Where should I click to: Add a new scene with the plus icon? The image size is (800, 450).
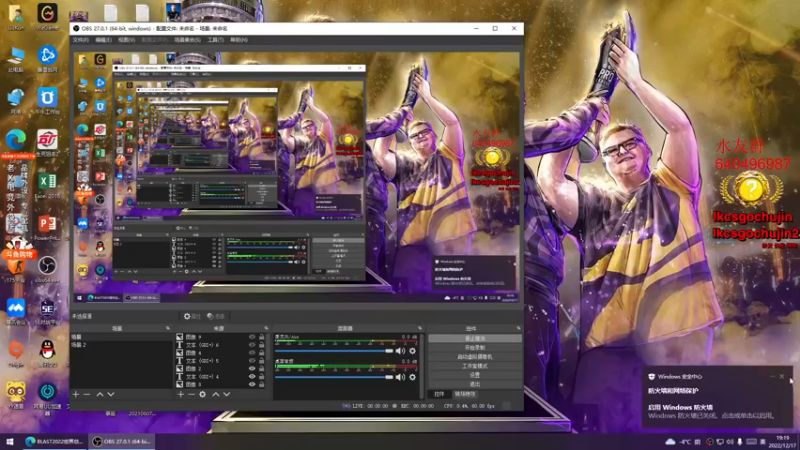(76, 394)
